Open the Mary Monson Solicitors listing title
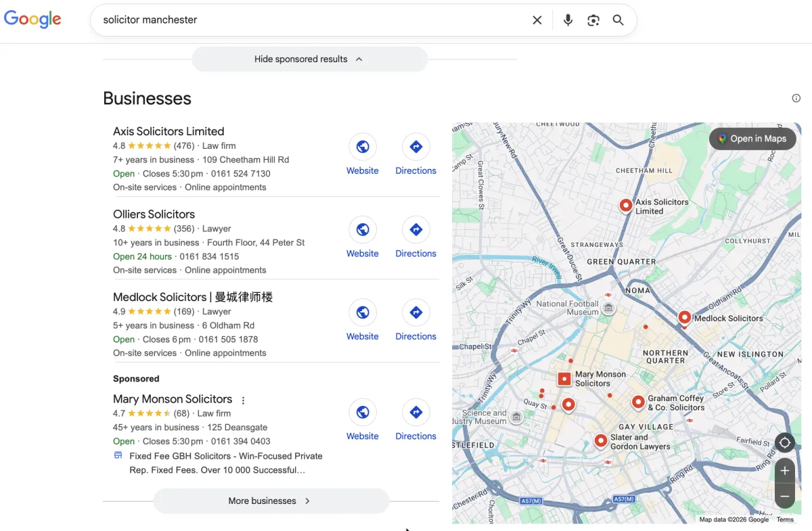Viewport: 812px width, 531px height. point(173,399)
